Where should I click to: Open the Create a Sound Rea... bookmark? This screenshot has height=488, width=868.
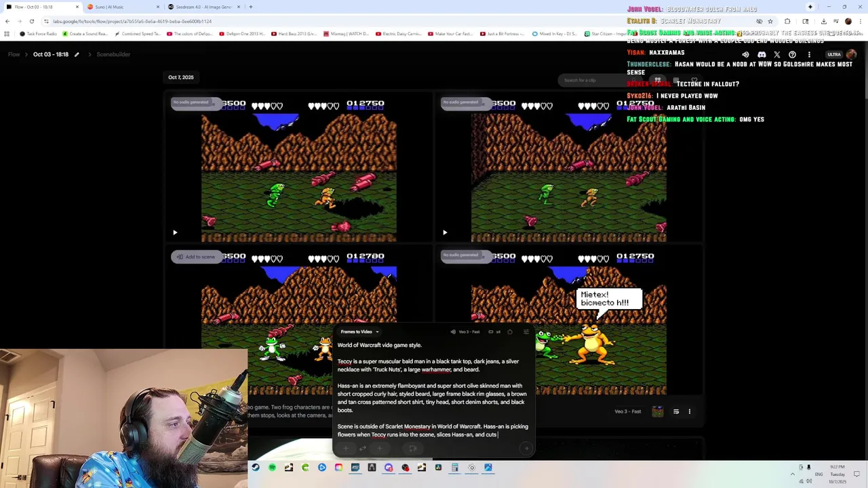tap(85, 34)
